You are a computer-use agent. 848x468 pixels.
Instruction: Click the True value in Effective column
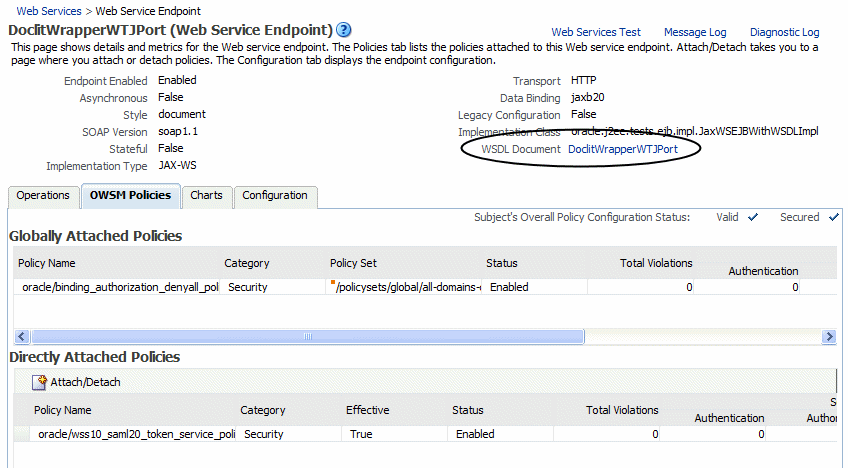pos(361,434)
